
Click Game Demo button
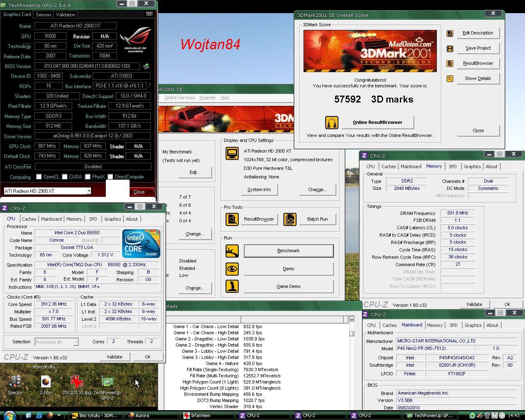click(x=288, y=286)
